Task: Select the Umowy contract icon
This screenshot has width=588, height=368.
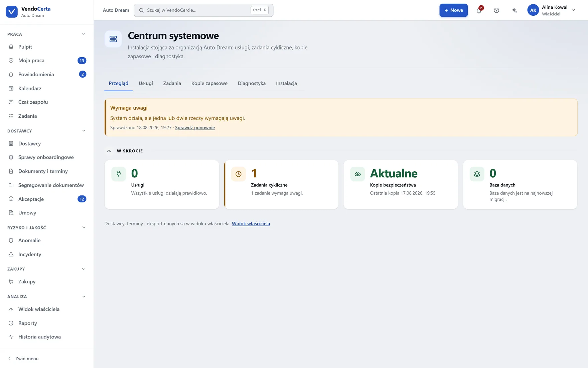Action: coord(11,213)
